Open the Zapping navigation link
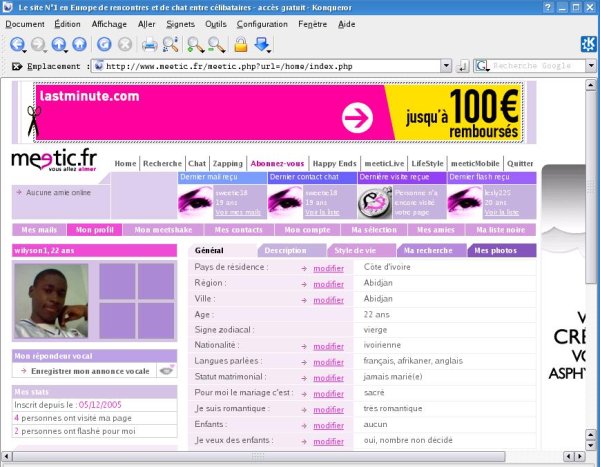600x467 pixels. pos(228,163)
